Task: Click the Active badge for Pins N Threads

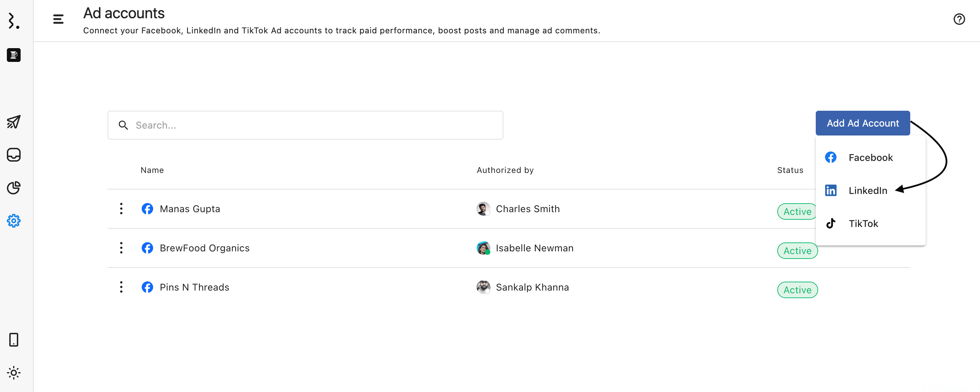Action: 797,290
